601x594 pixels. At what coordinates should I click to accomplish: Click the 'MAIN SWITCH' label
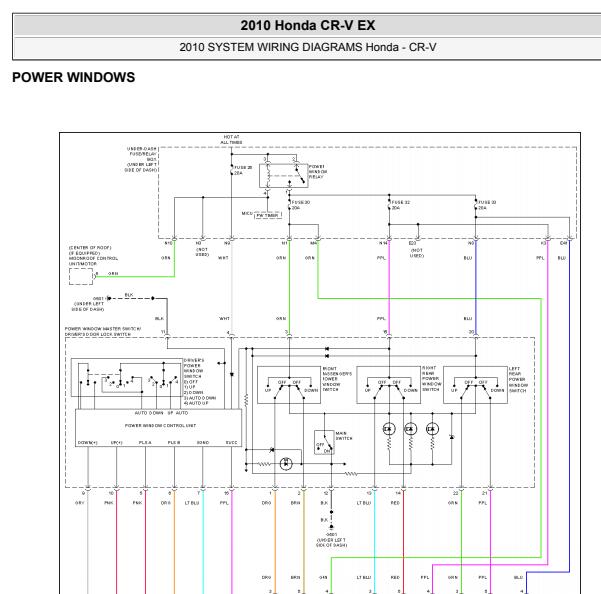pos(344,436)
